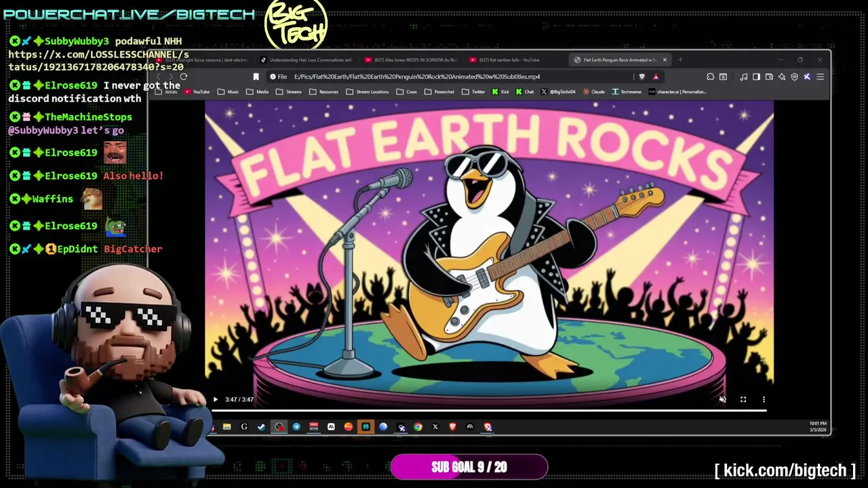Open OBS Studio from the taskbar

[279, 427]
